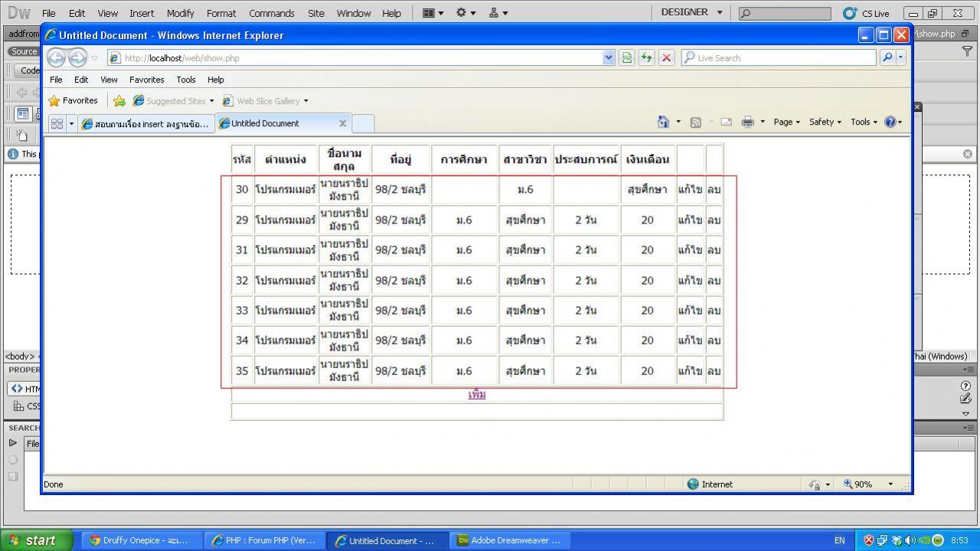Open the Quick Tabs grid icon
980x551 pixels.
[57, 123]
